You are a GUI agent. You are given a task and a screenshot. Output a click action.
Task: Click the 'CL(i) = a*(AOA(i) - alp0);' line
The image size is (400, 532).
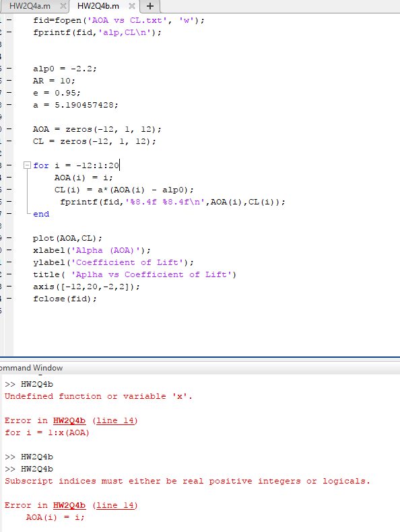pyautogui.click(x=124, y=190)
